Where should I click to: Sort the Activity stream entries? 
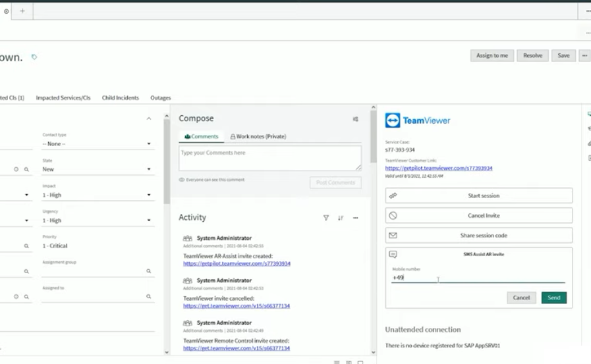coord(341,218)
